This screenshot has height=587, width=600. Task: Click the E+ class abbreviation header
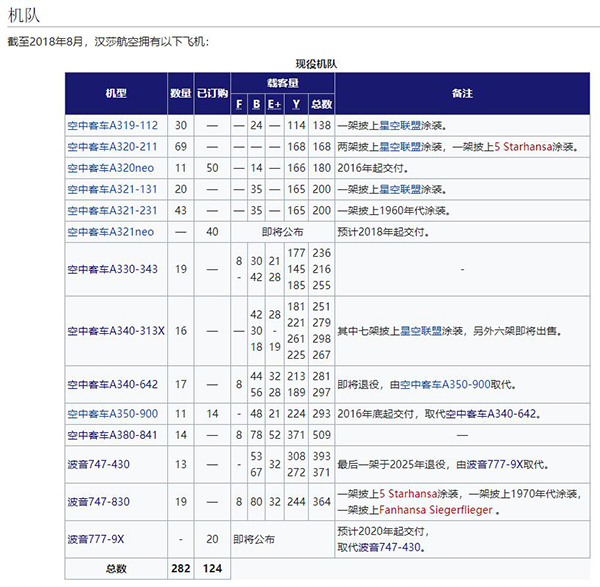274,104
